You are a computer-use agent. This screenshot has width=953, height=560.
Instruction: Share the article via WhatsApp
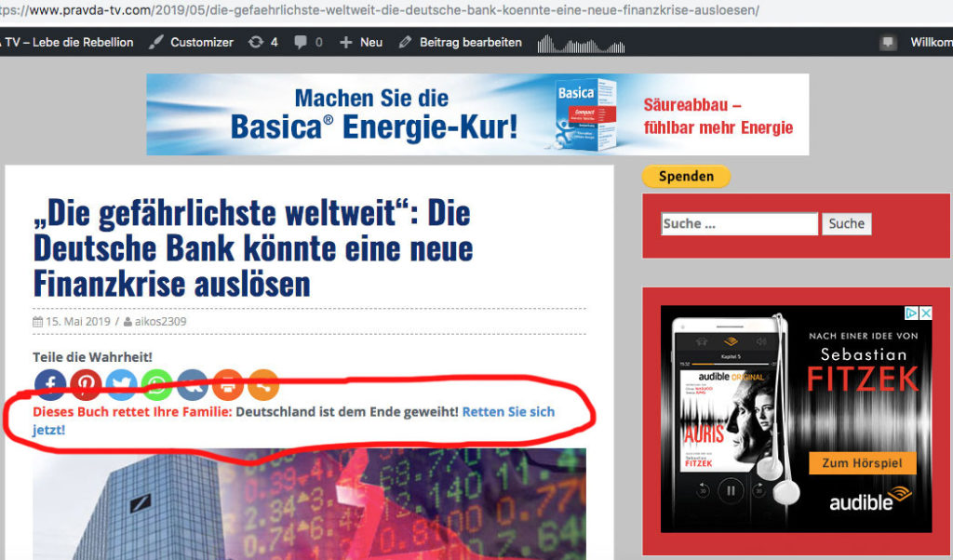point(156,384)
